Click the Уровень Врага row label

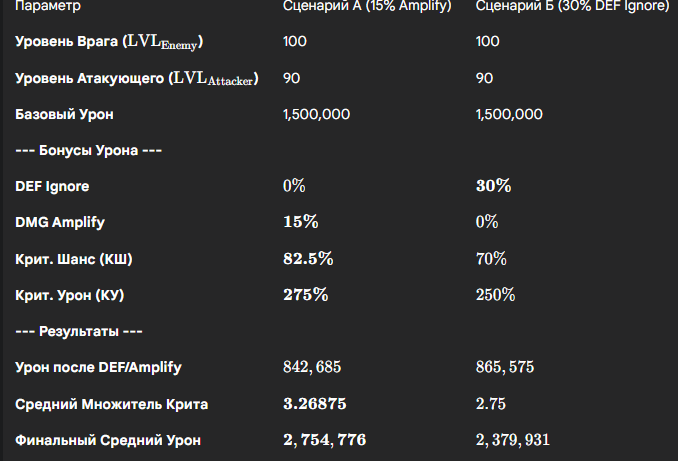click(109, 42)
